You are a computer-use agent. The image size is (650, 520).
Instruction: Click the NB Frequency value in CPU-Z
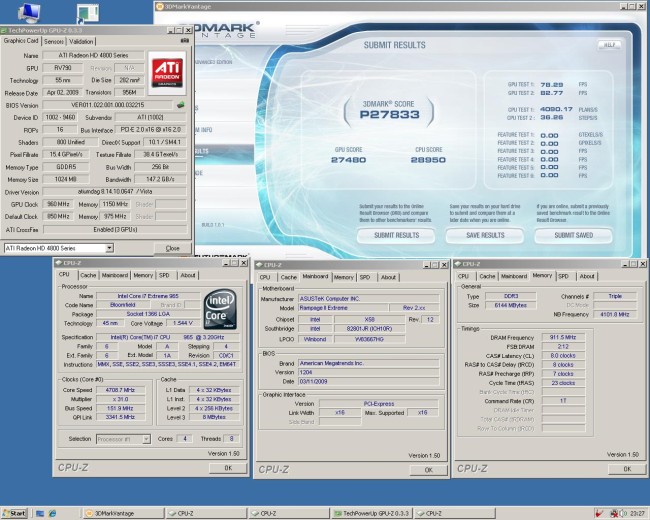click(x=615, y=314)
